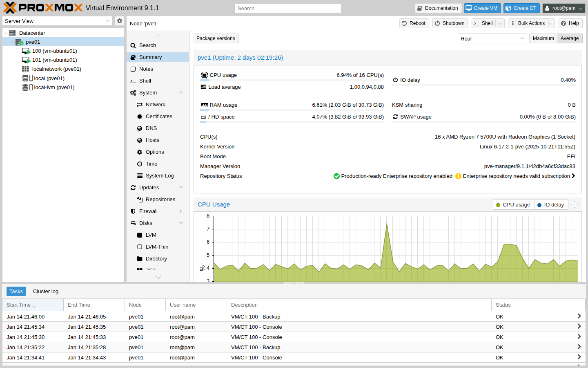Click the Create VM button
The image size is (588, 368).
point(482,8)
